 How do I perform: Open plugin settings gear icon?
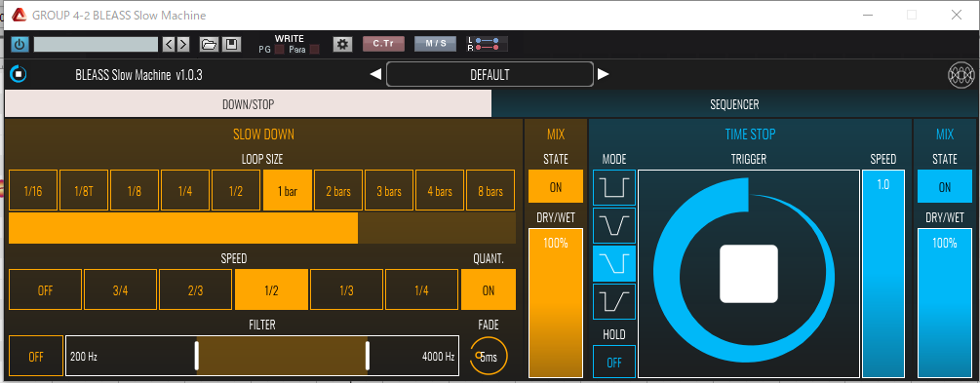point(342,45)
